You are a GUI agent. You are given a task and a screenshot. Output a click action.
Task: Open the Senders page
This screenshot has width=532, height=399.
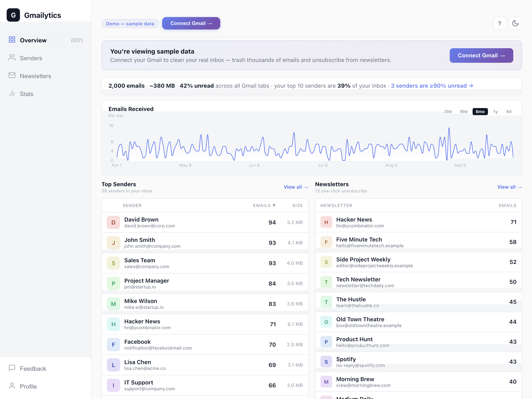(x=46, y=58)
